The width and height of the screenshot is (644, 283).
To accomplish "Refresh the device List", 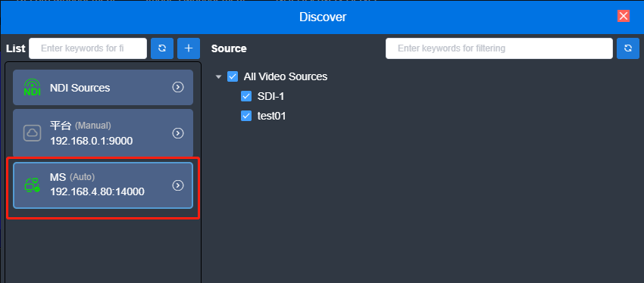I will click(162, 48).
